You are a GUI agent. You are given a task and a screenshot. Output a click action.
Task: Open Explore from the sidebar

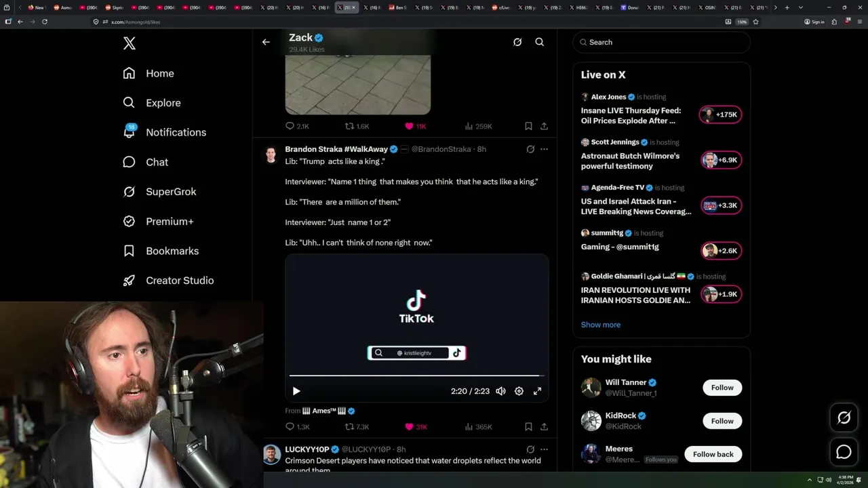pyautogui.click(x=152, y=103)
